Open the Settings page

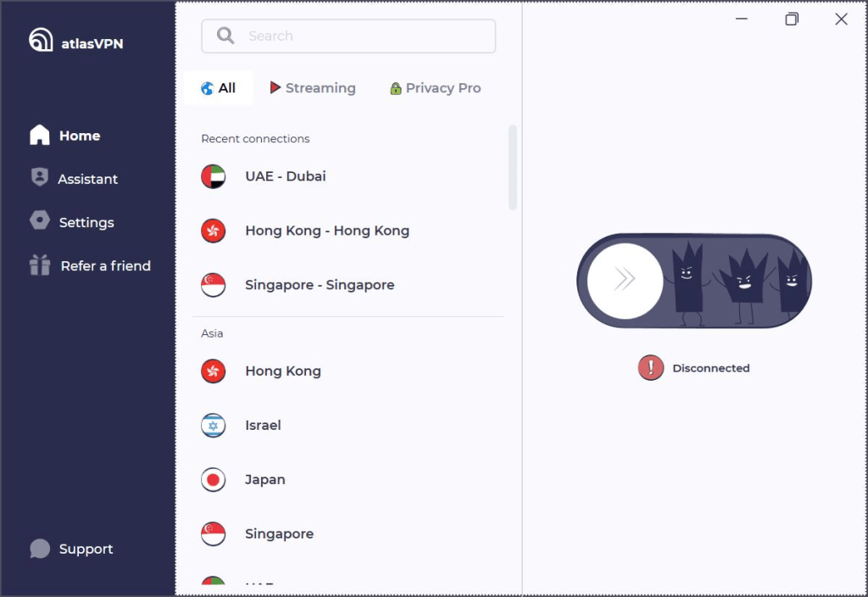point(72,222)
